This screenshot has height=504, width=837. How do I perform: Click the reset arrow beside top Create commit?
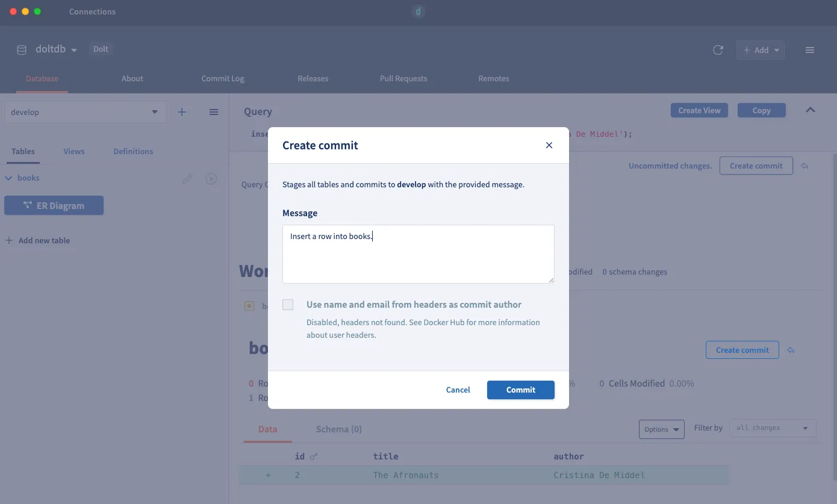coord(804,166)
